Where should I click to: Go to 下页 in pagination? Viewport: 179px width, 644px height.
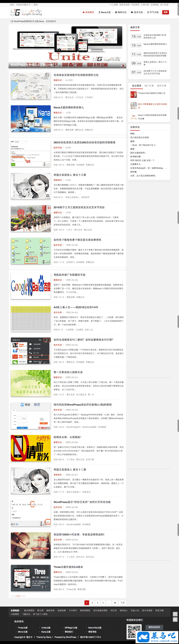[122, 603]
